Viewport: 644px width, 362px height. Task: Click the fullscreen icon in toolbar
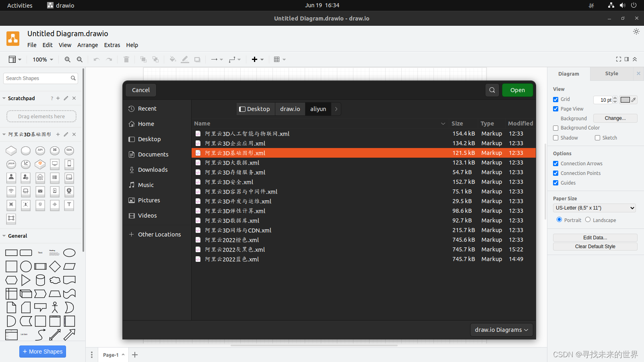point(619,59)
